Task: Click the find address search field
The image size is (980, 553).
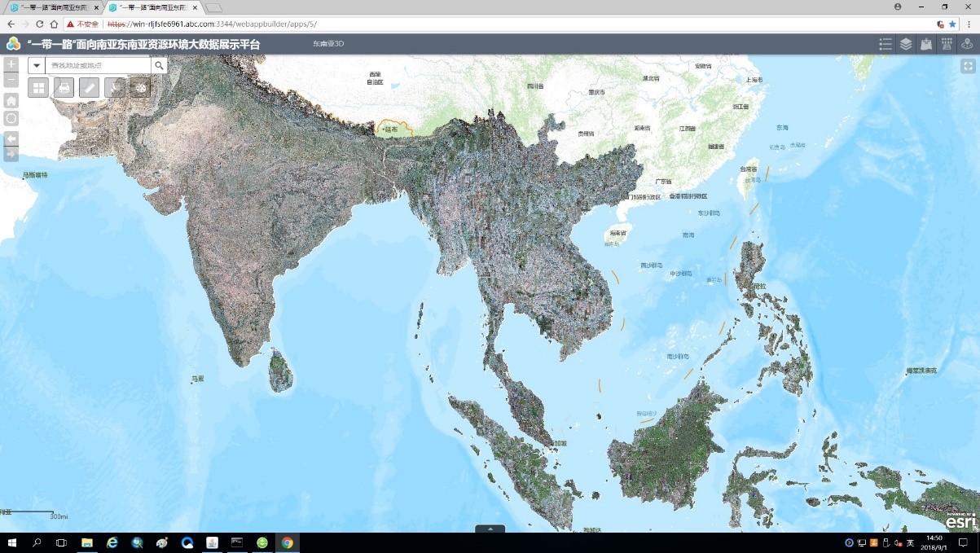Action: (98, 65)
